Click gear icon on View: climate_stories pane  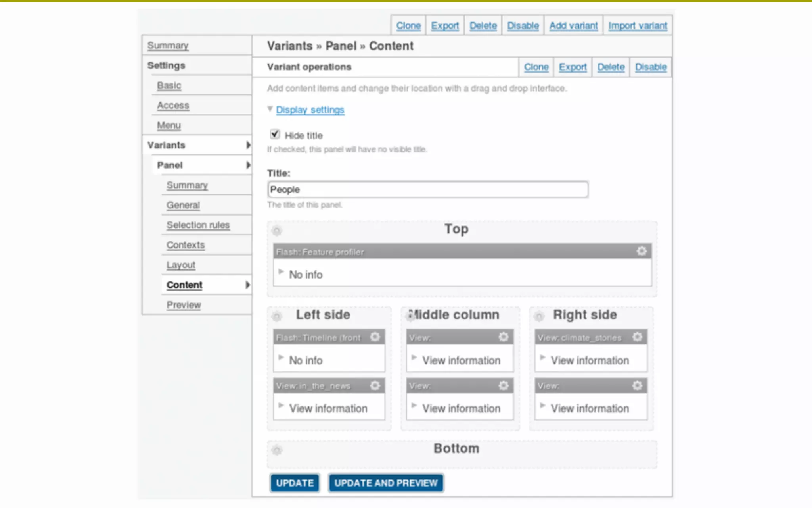click(x=637, y=337)
